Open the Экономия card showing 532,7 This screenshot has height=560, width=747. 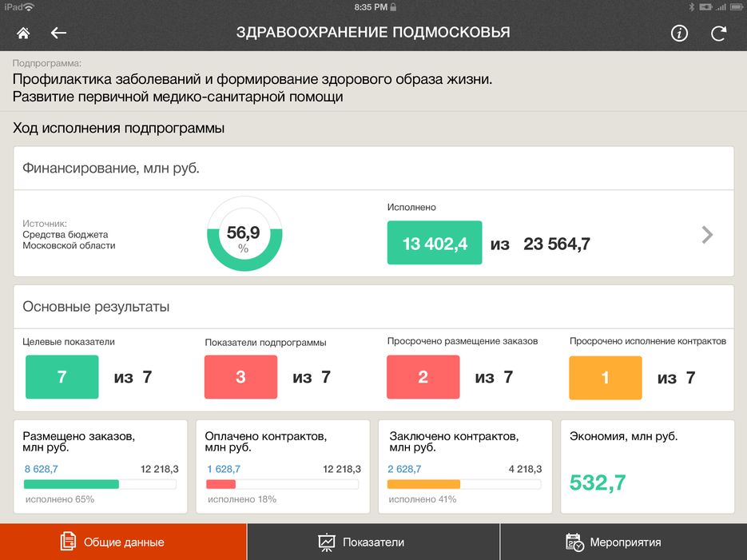647,467
